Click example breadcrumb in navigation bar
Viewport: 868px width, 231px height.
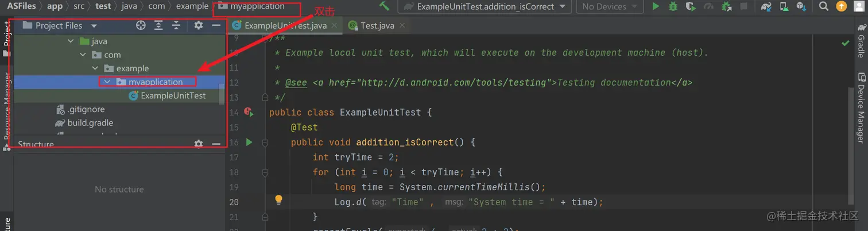tap(192, 6)
